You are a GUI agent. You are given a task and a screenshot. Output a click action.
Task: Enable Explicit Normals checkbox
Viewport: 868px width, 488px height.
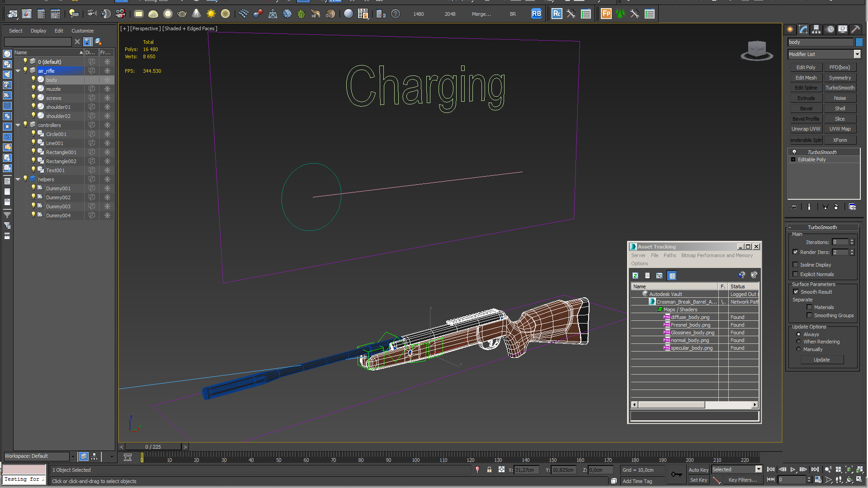796,274
